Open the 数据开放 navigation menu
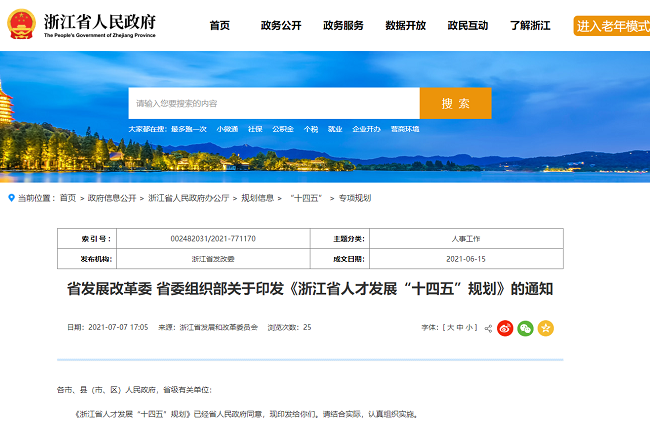 coord(405,26)
